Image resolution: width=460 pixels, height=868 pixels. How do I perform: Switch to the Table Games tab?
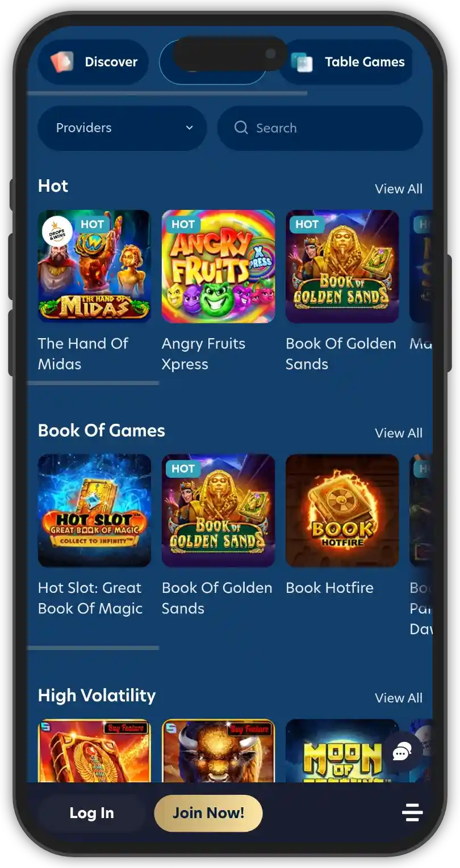coord(346,62)
